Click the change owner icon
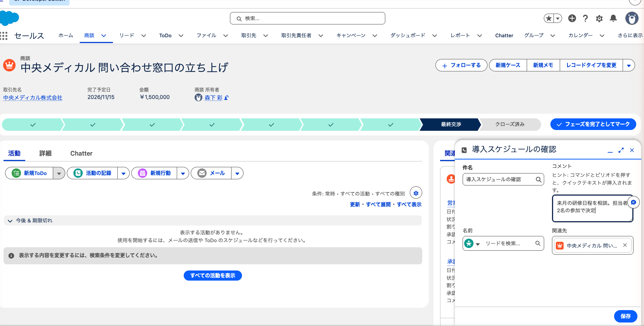Image resolution: width=644 pixels, height=326 pixels. (x=226, y=97)
